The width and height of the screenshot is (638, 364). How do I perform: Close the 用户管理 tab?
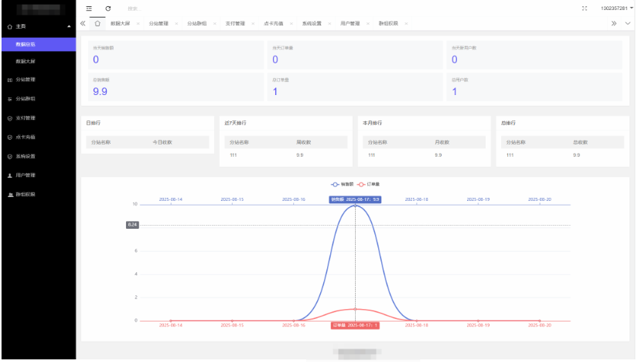[x=368, y=24]
